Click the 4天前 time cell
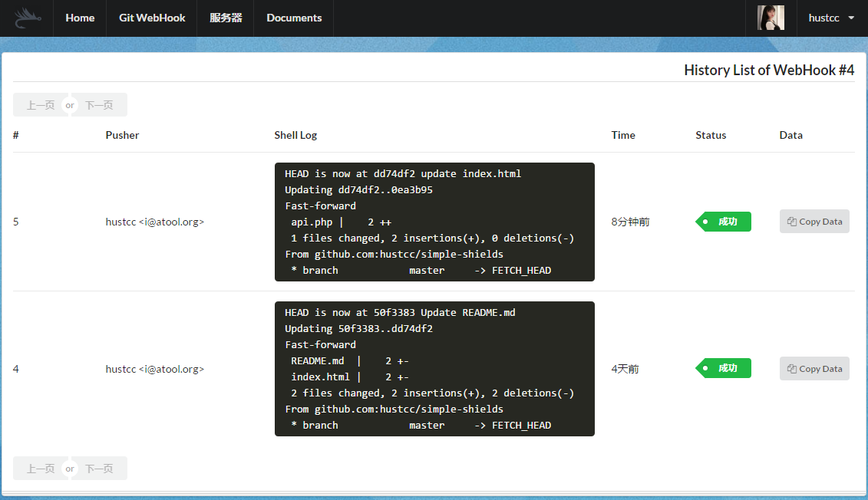This screenshot has width=868, height=500. [625, 369]
